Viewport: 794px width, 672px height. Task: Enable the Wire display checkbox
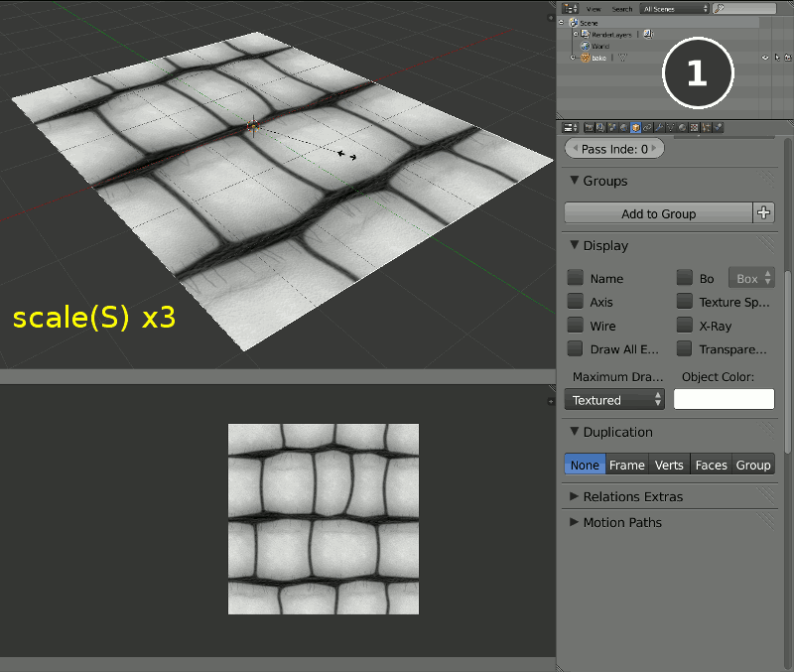pyautogui.click(x=575, y=326)
